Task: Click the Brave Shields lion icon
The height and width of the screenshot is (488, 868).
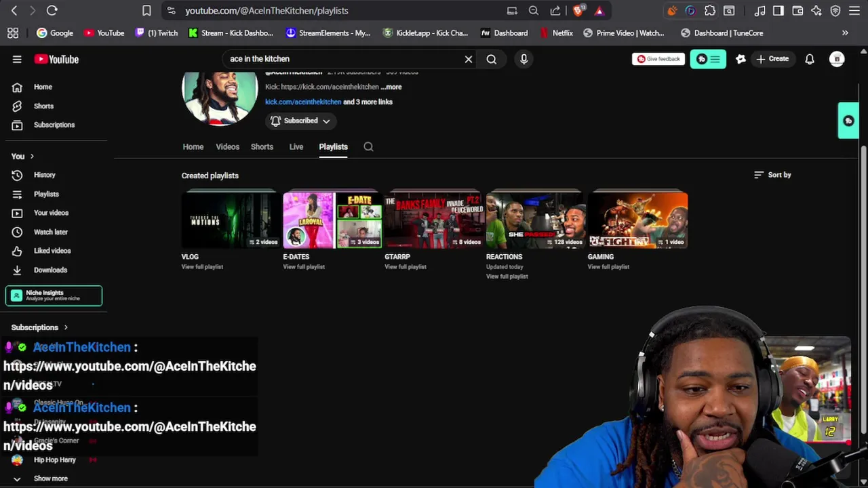Action: [578, 10]
